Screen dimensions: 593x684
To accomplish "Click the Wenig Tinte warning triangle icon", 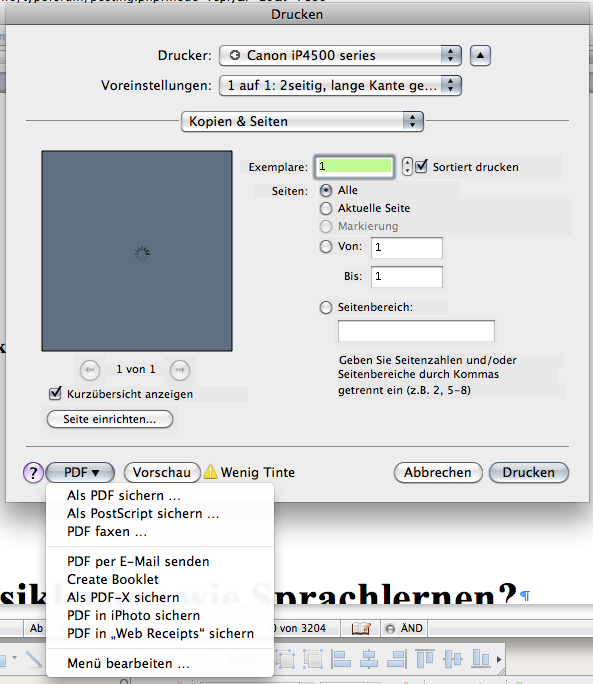I will [211, 472].
